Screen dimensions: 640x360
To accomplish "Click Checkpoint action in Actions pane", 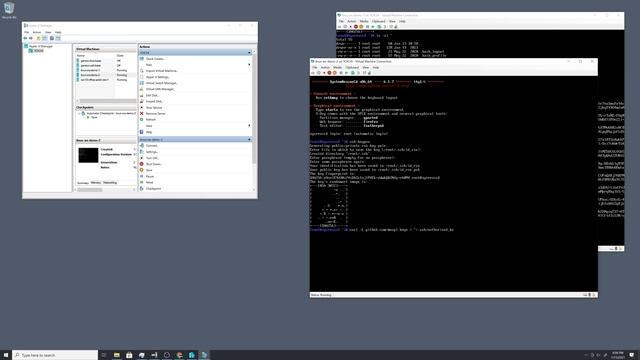I will [153, 189].
